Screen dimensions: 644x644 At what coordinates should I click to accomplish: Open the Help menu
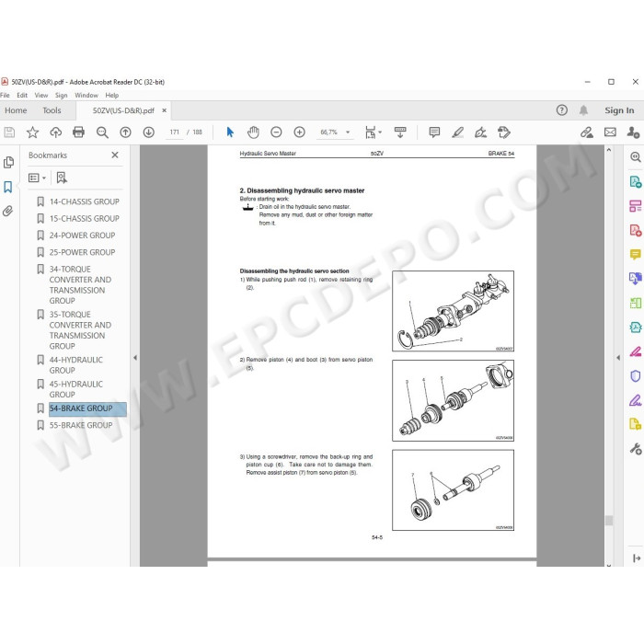111,96
